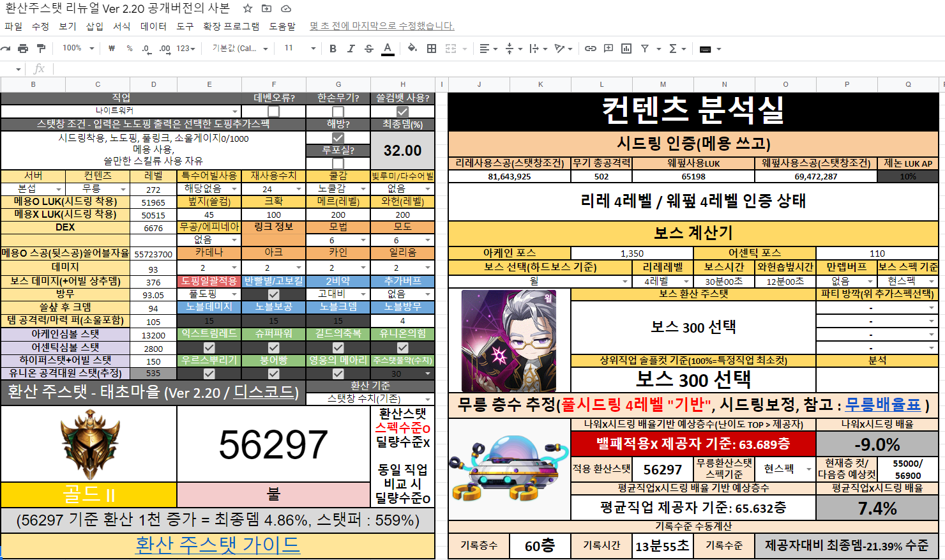Insert a chart with the toolbar icon
Viewport: 945px width, 560px height.
tap(626, 49)
